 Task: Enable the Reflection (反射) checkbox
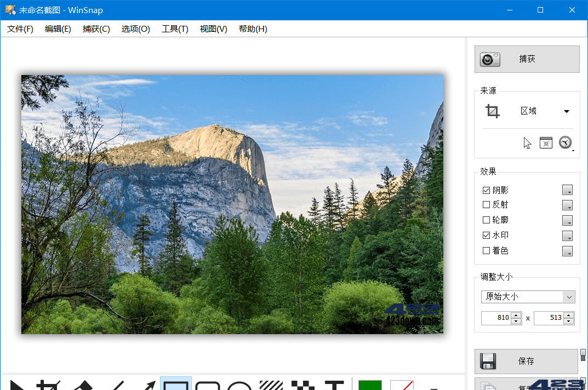tap(487, 205)
